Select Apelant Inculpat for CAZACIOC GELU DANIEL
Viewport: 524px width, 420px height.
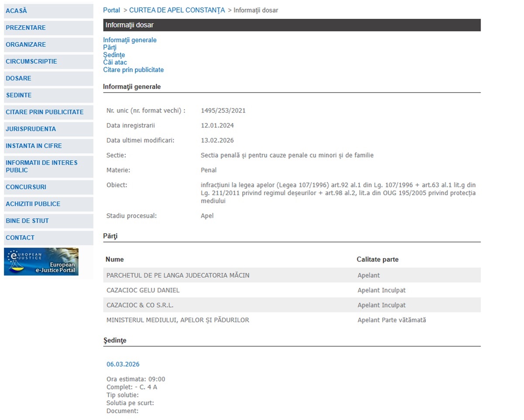(x=382, y=290)
